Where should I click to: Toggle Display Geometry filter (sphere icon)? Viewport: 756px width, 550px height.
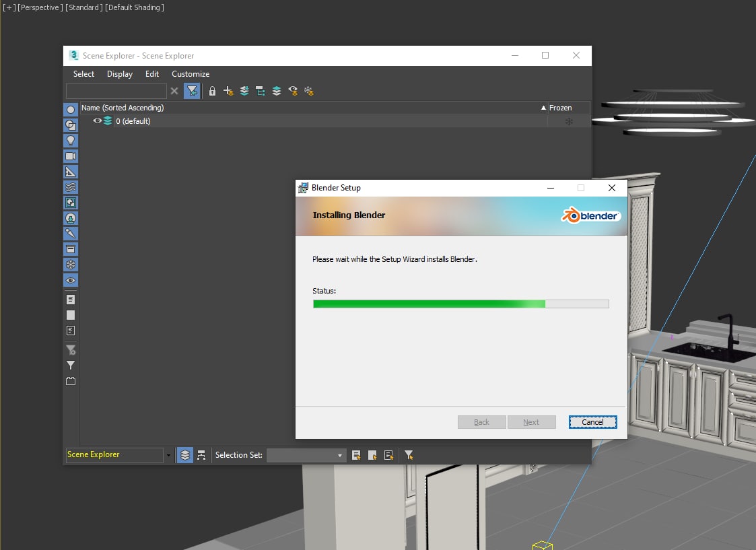coord(71,110)
